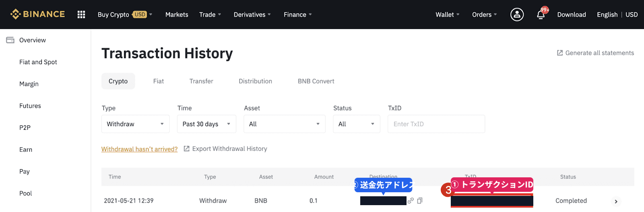
Task: Open the Wallet menu
Action: (447, 15)
